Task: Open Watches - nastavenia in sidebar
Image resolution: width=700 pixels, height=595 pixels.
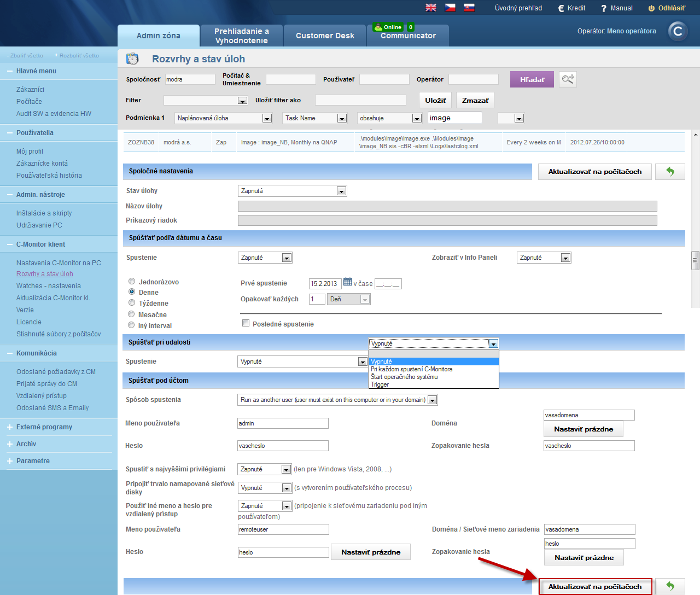Action: [x=49, y=286]
